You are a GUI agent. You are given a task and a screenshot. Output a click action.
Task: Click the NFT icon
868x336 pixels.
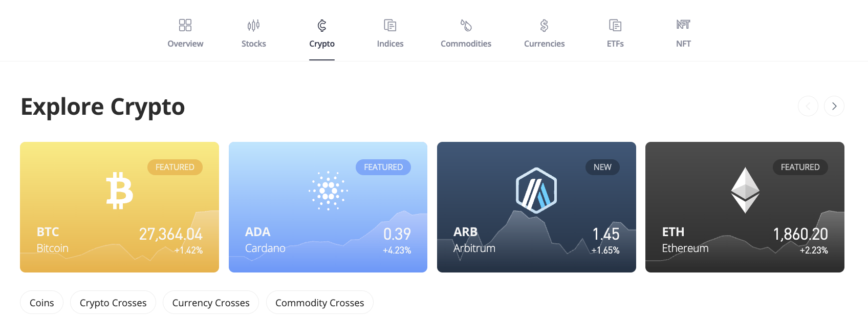coord(683,25)
